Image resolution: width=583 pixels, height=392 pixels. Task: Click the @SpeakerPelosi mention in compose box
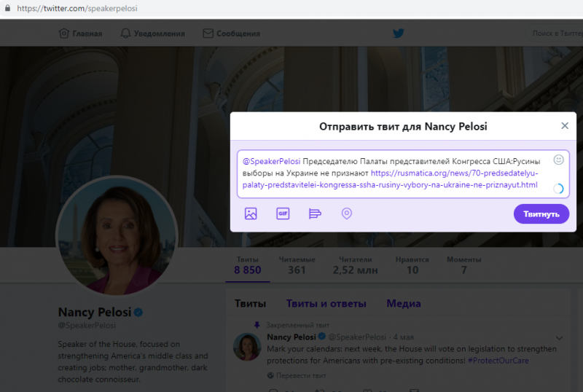coord(271,162)
